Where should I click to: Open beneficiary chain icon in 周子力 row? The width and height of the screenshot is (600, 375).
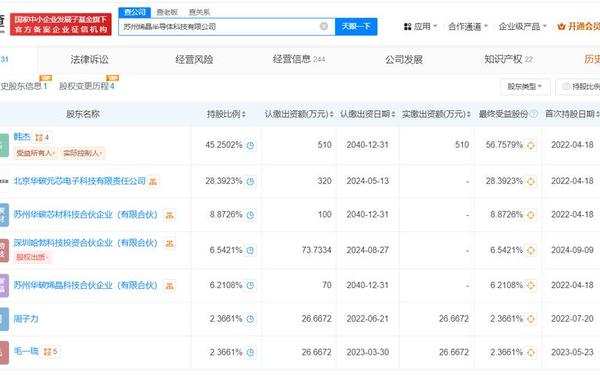coord(531,319)
